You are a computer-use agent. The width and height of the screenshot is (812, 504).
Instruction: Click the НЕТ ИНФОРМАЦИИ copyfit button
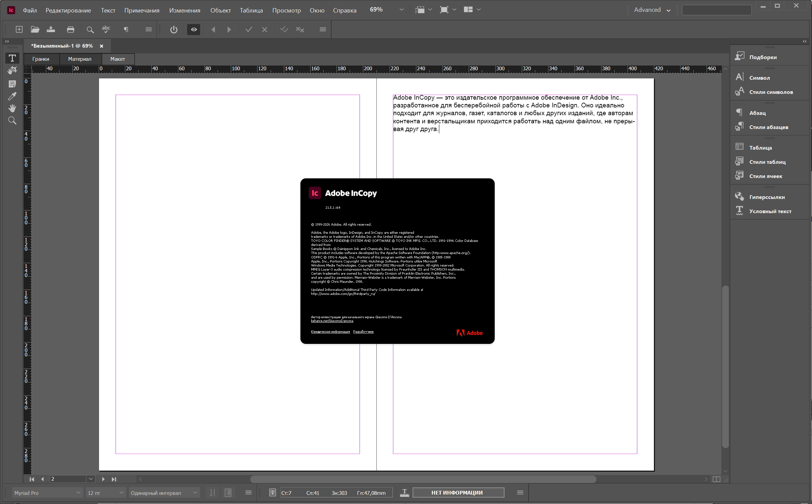pyautogui.click(x=458, y=493)
